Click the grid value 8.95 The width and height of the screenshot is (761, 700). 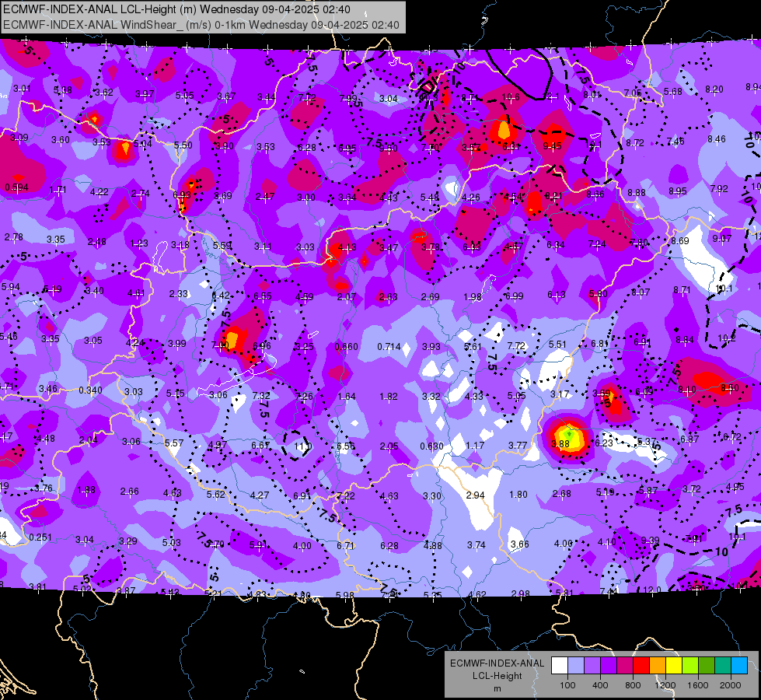[677, 191]
